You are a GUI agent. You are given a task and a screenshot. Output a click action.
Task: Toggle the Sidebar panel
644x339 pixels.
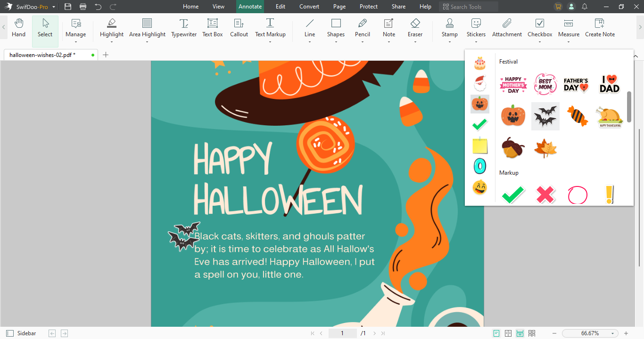coord(21,333)
